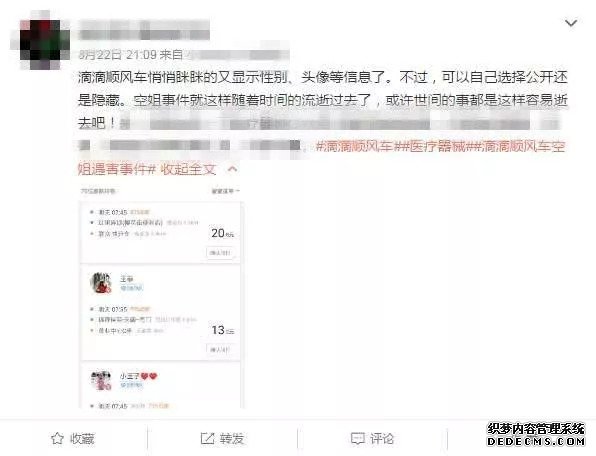Image resolution: width=596 pixels, height=456 pixels.
Task: Open the blurred poster username
Action: (144, 30)
